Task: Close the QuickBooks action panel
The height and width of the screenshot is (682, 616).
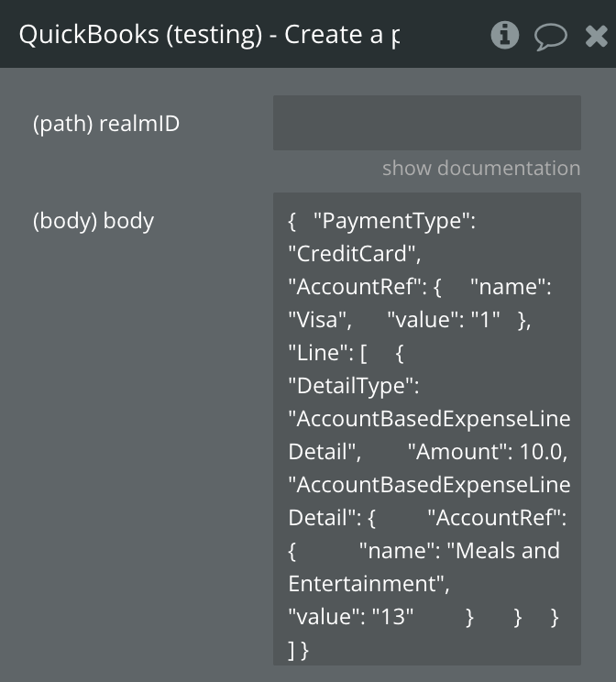Action: pos(596,36)
